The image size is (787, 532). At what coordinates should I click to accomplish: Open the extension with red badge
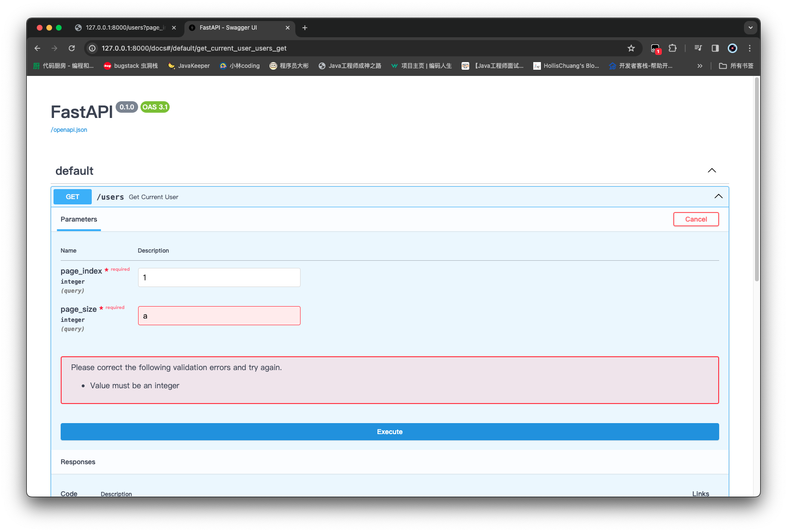click(x=656, y=48)
